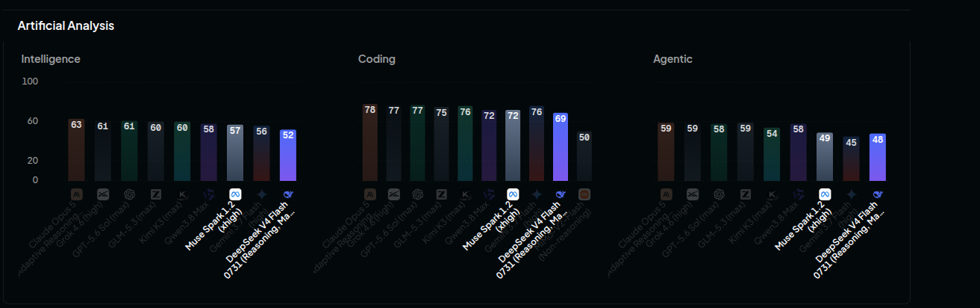Screen dimensions: 980x308
Task: Click the Artificial Analysis heading
Action: 66,25
